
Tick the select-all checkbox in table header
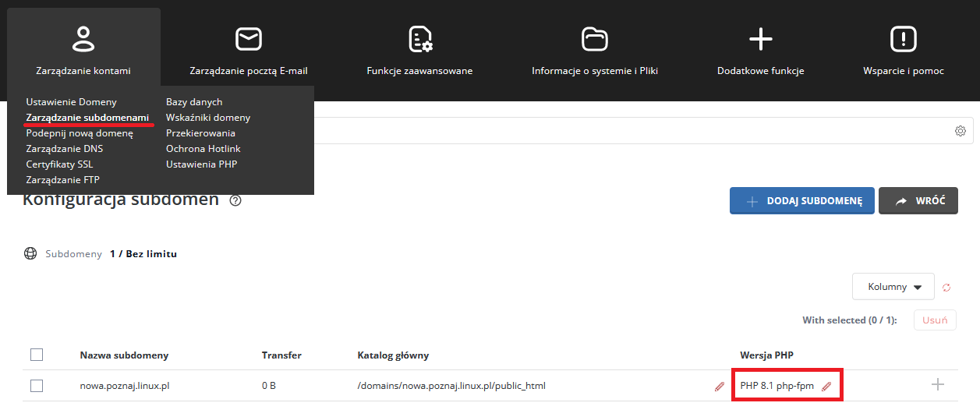coord(37,355)
